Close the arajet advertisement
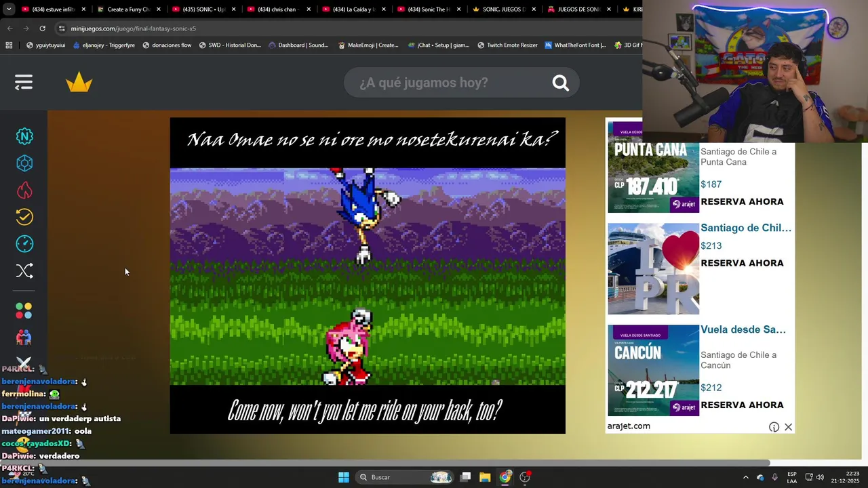 point(788,427)
